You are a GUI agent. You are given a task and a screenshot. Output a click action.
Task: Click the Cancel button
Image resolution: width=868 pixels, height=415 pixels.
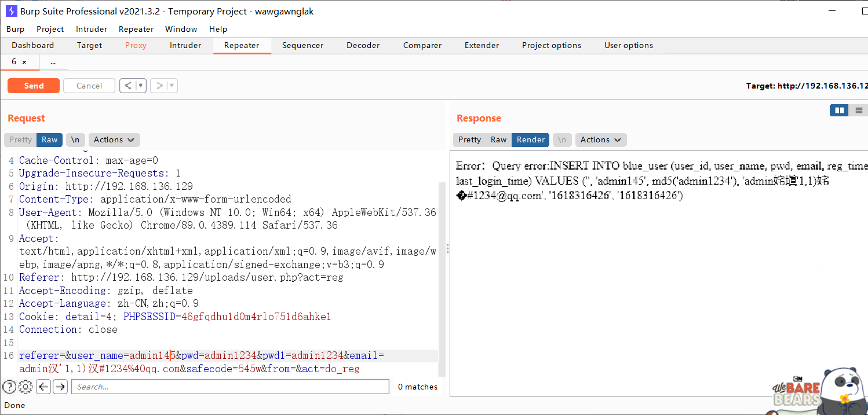(89, 86)
